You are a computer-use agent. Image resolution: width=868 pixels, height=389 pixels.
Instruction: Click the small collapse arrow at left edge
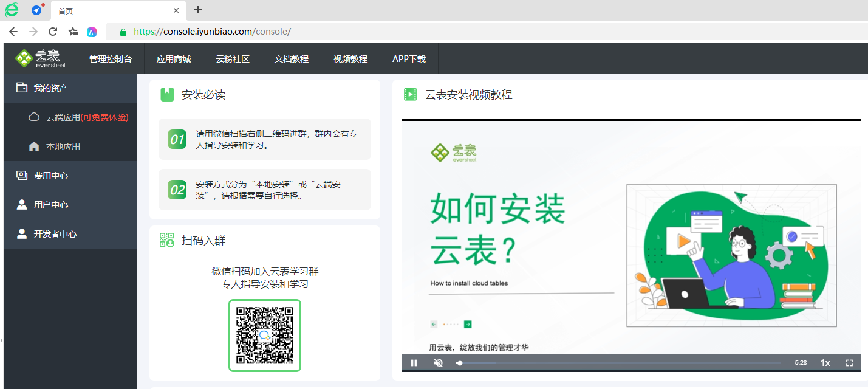(2, 340)
